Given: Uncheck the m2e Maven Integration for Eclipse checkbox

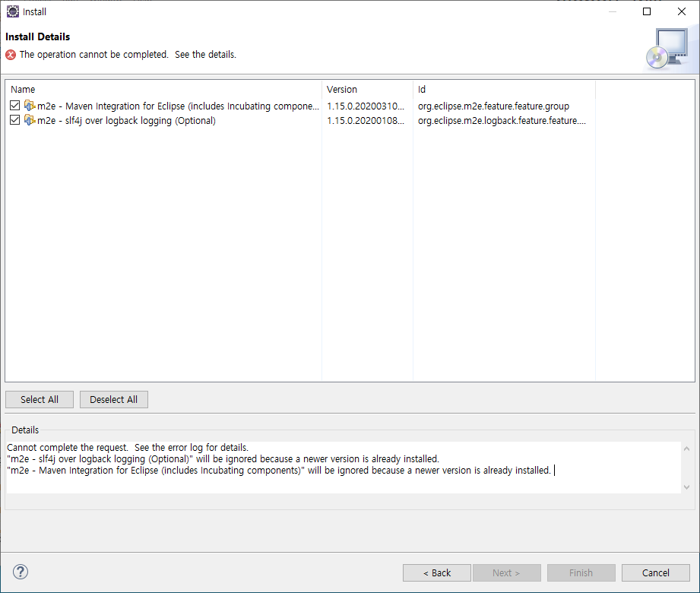Looking at the screenshot, I should [x=14, y=106].
